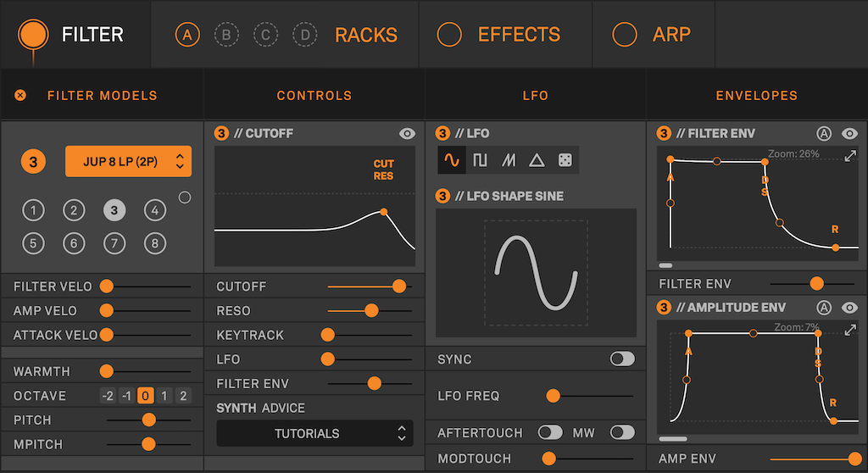Click the Filter Env graph scrollbar
The width and height of the screenshot is (868, 473).
point(665,265)
